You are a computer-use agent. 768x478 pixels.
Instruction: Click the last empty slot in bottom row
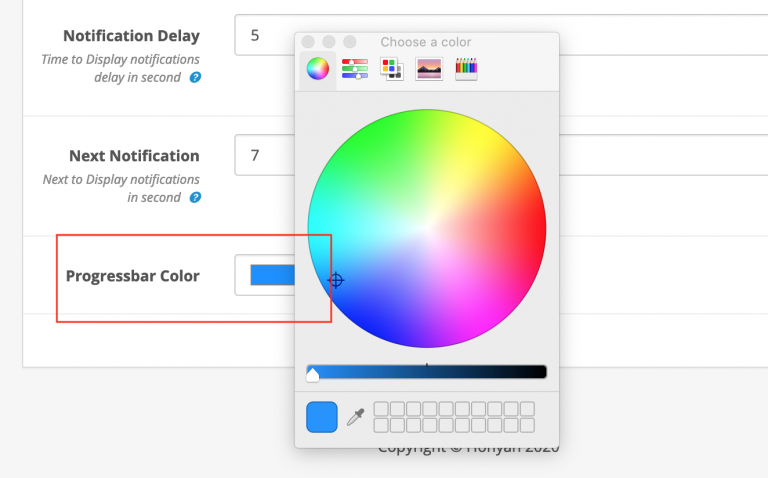point(527,425)
